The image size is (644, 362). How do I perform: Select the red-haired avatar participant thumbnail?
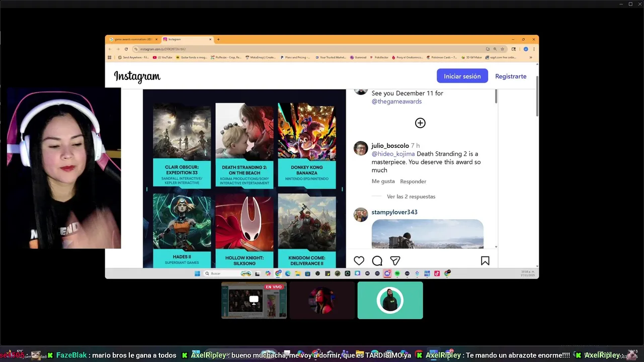pos(322,300)
